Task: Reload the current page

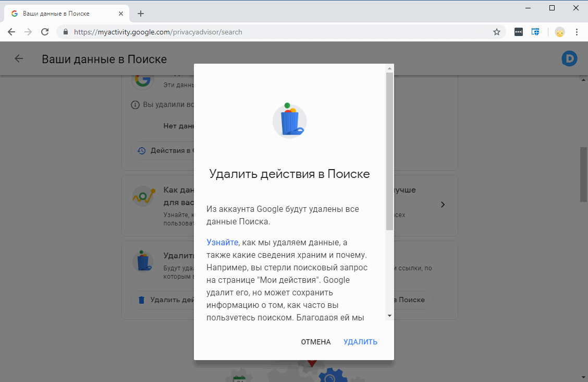Action: (45, 32)
